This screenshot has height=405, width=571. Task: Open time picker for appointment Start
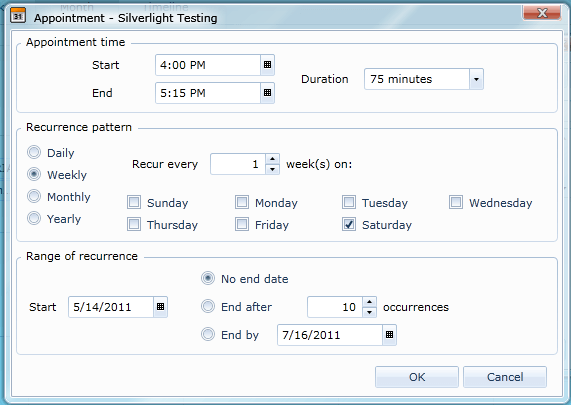(267, 65)
